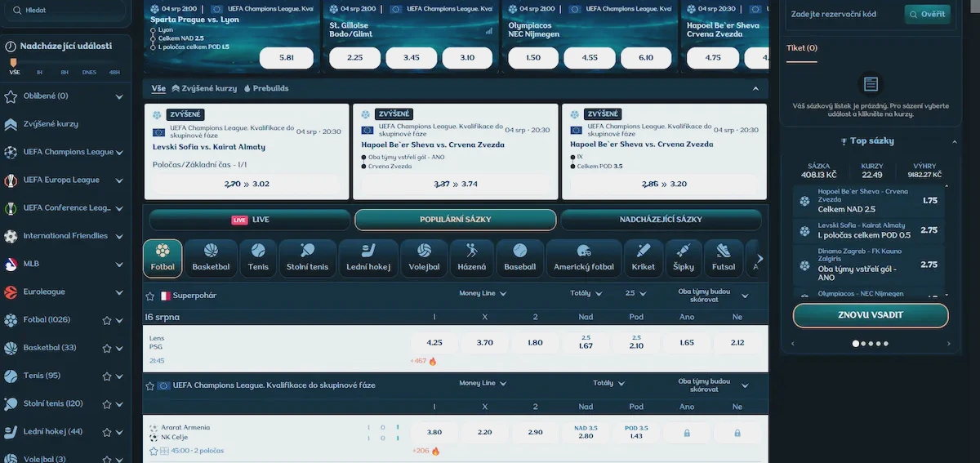Open Totály dropdown in Superpohár row

[586, 293]
